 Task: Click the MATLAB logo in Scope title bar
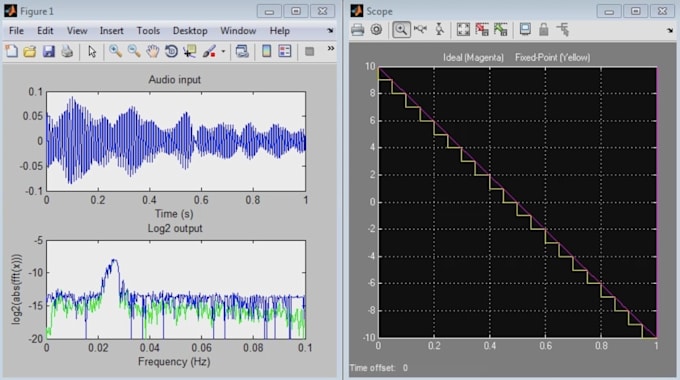coord(356,11)
